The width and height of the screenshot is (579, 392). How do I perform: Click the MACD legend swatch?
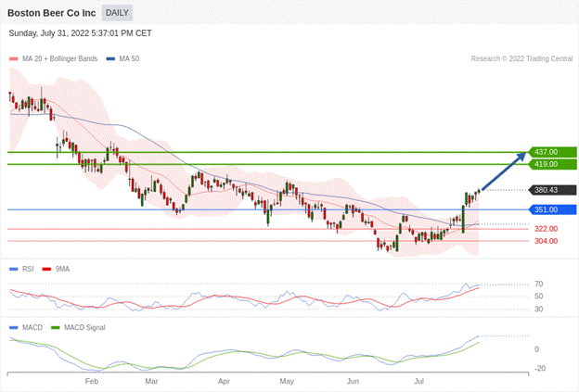point(14,327)
